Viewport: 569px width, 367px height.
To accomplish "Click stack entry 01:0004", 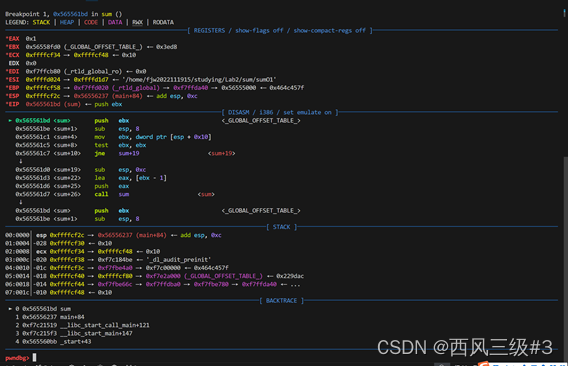I will tap(58, 244).
